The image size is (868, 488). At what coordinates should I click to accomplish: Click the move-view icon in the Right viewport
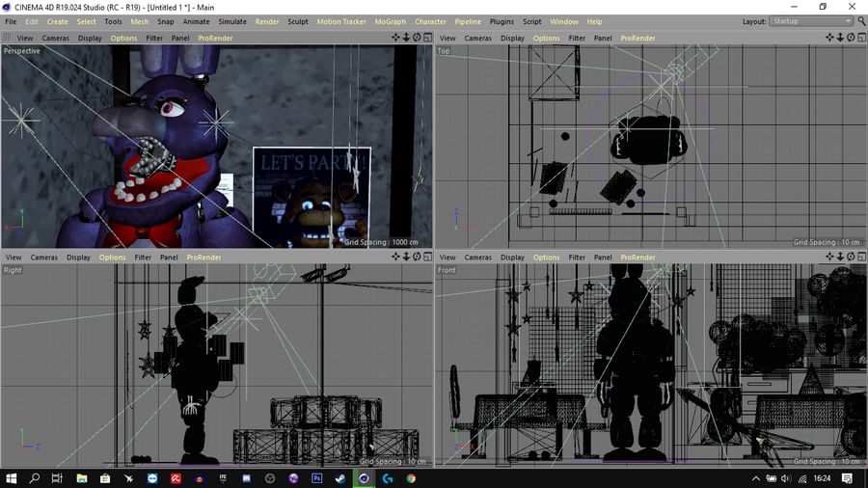pos(395,257)
